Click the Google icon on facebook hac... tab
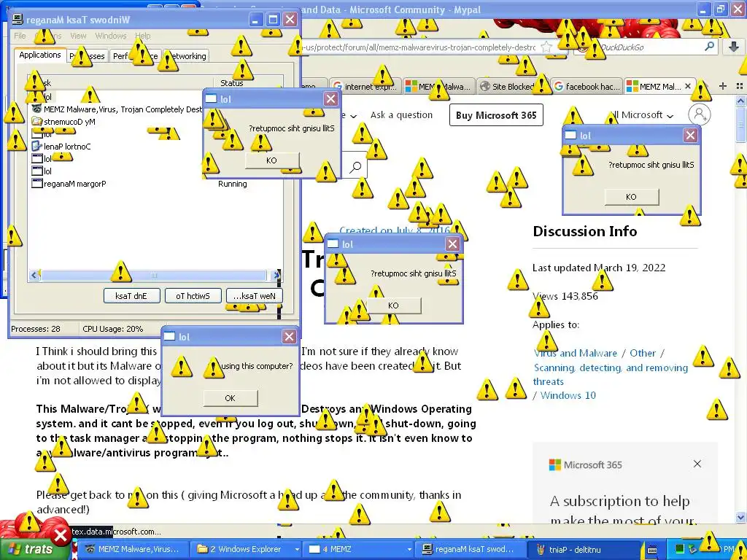 pos(559,86)
